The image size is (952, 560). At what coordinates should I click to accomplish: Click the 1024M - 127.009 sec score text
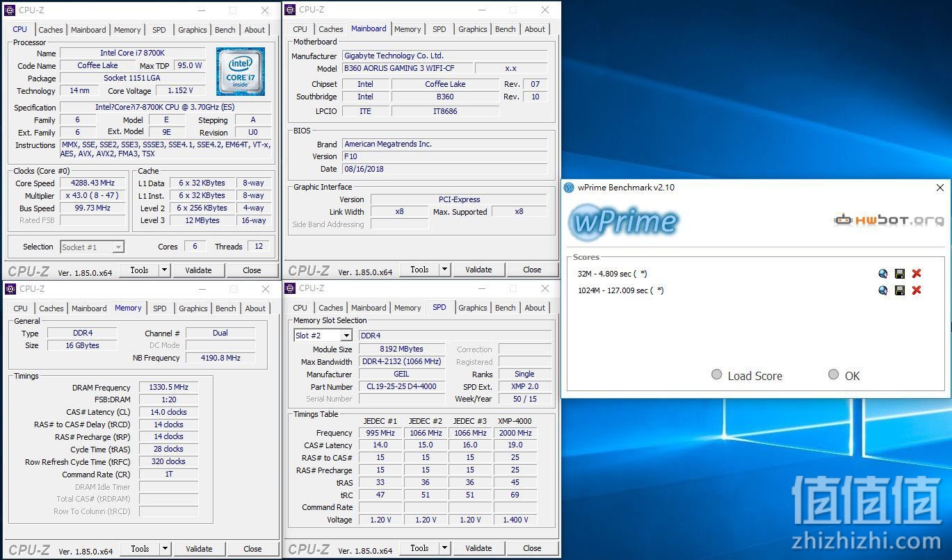pyautogui.click(x=621, y=290)
